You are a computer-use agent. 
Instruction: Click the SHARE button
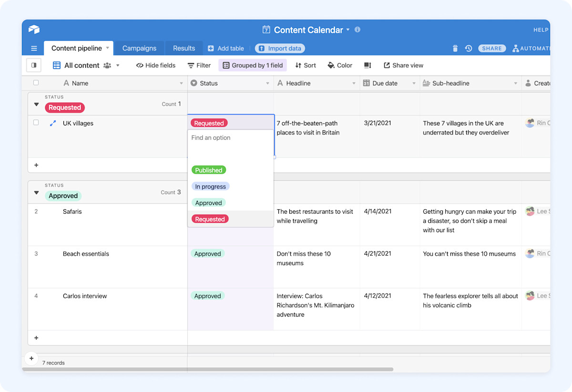(x=492, y=48)
